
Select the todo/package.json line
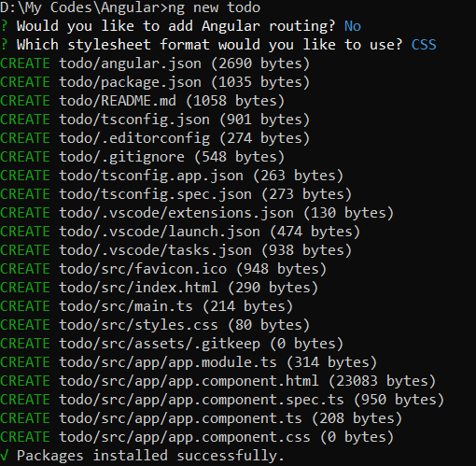pyautogui.click(x=155, y=82)
